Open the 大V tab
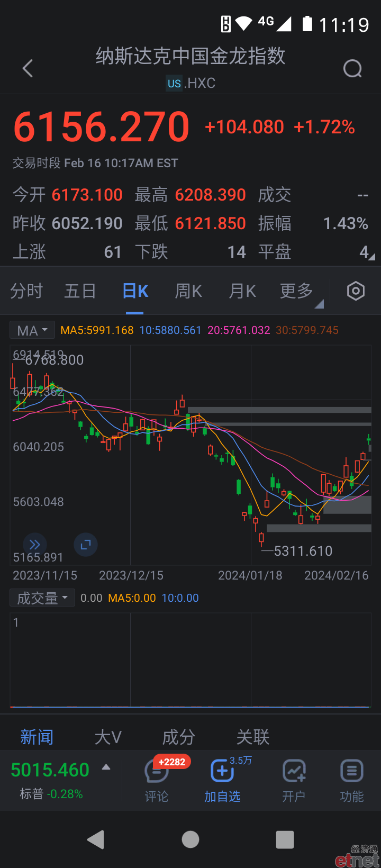 click(x=108, y=737)
